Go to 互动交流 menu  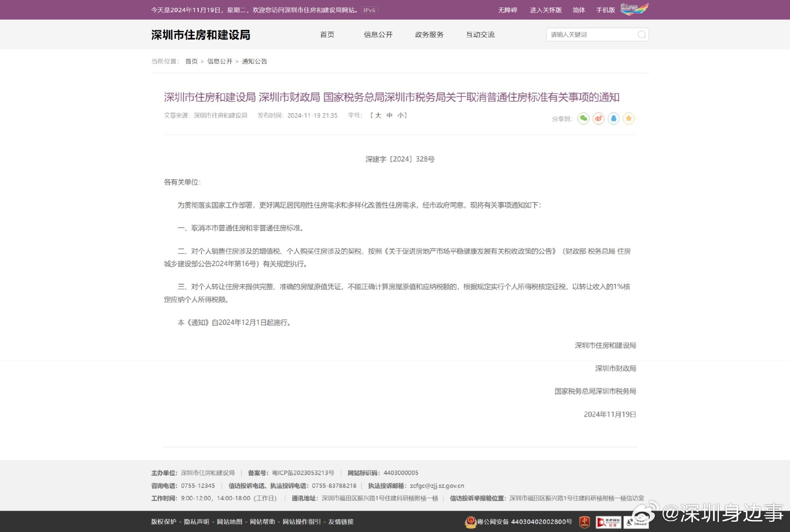[480, 35]
